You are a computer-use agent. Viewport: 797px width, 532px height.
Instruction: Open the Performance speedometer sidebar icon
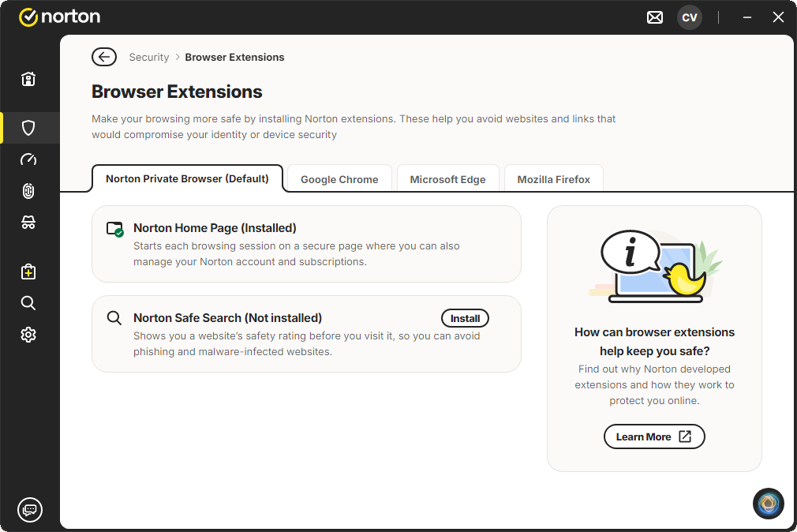point(28,159)
